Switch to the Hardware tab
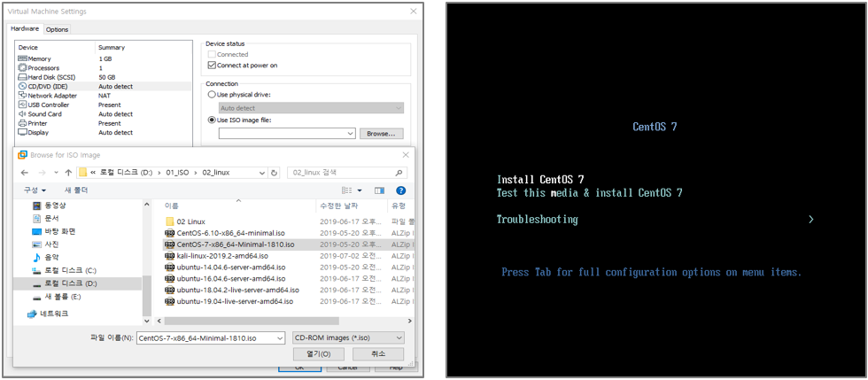Image resolution: width=868 pixels, height=380 pixels. click(x=26, y=28)
